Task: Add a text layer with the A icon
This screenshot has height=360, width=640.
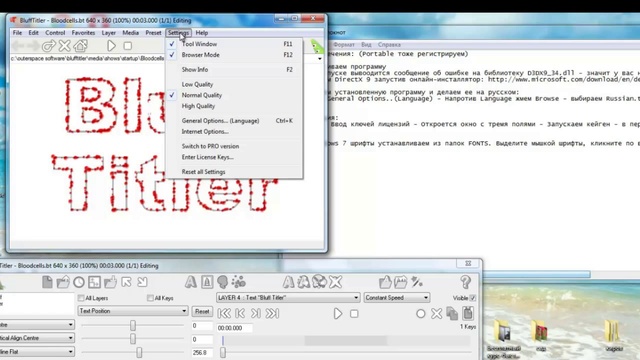Action: pyautogui.click(x=191, y=282)
